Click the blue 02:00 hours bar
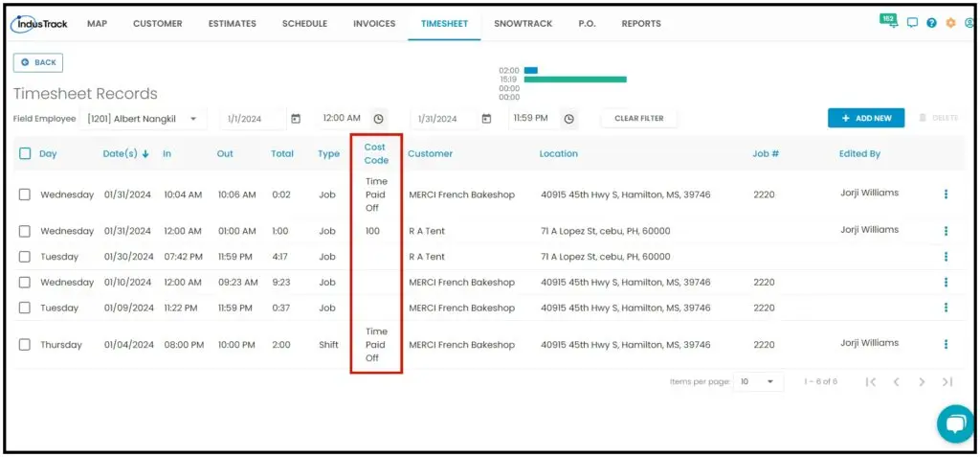 [530, 71]
